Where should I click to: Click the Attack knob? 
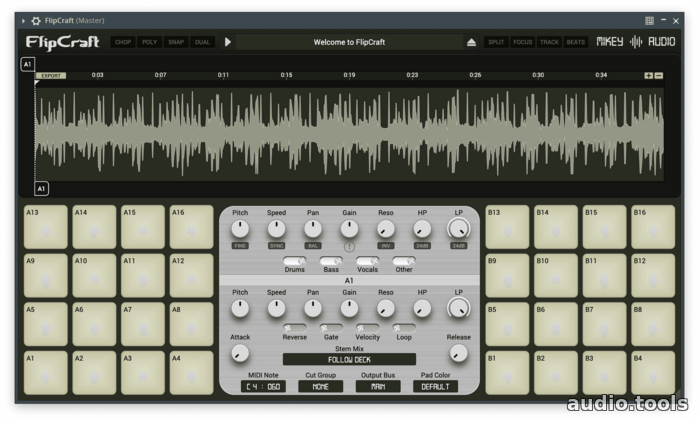(x=239, y=353)
